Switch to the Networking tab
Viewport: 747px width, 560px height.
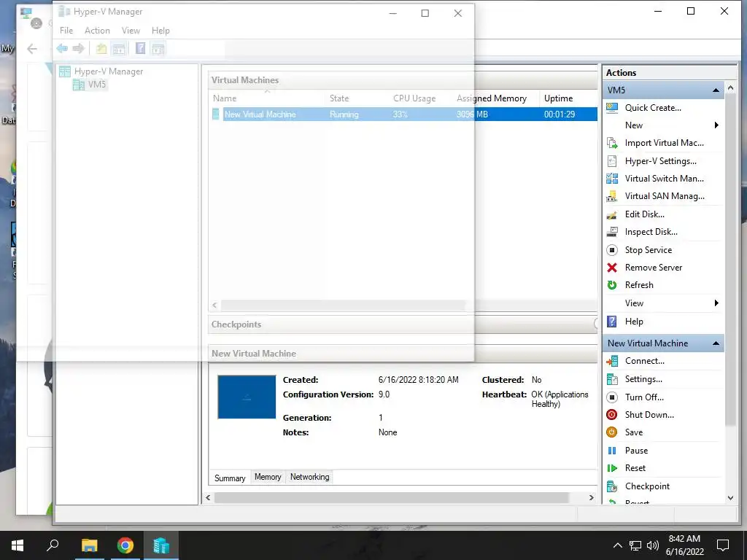tap(309, 477)
